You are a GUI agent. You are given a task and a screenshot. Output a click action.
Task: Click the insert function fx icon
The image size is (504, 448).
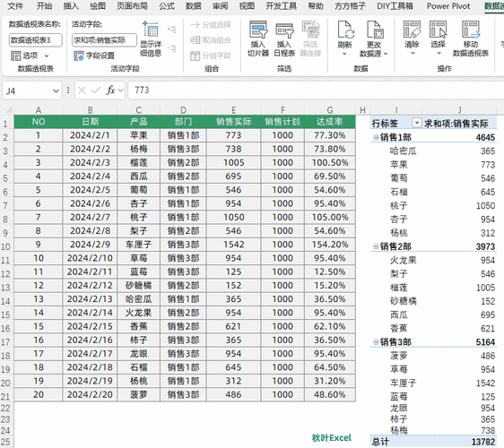(110, 90)
